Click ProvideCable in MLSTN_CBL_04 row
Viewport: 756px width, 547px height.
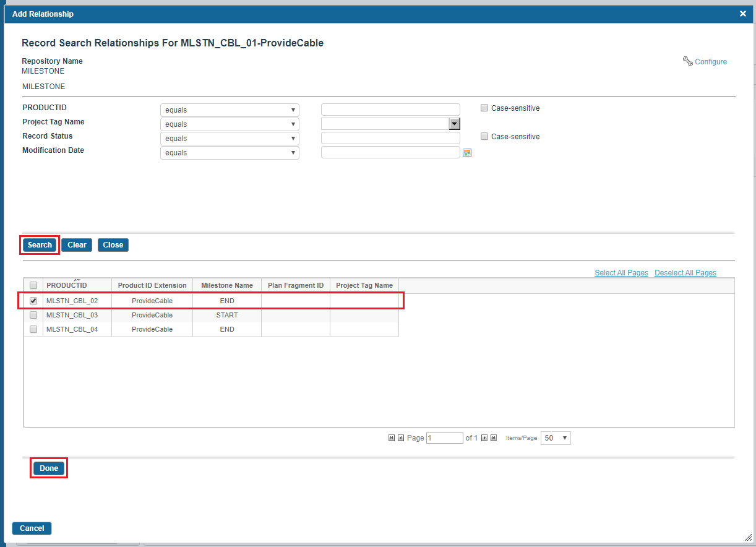152,329
